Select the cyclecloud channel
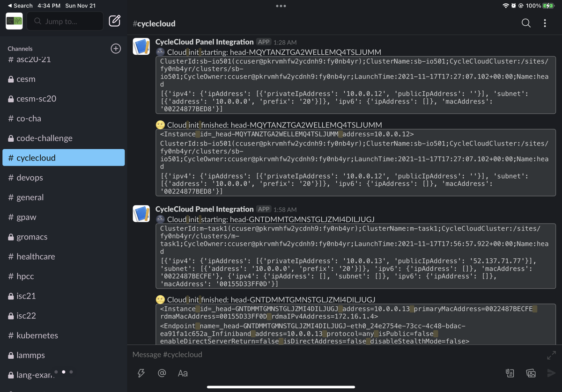This screenshot has width=562, height=392. (x=64, y=158)
